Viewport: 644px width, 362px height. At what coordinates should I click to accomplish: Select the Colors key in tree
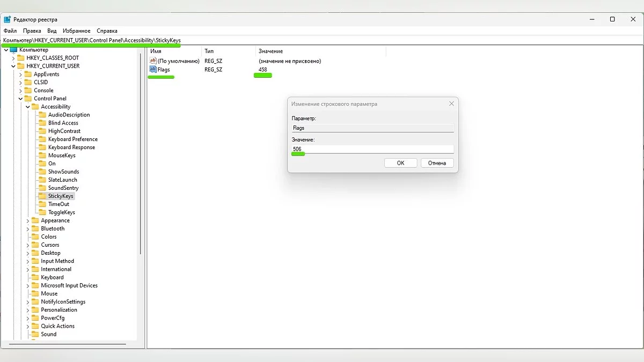tap(48, 237)
